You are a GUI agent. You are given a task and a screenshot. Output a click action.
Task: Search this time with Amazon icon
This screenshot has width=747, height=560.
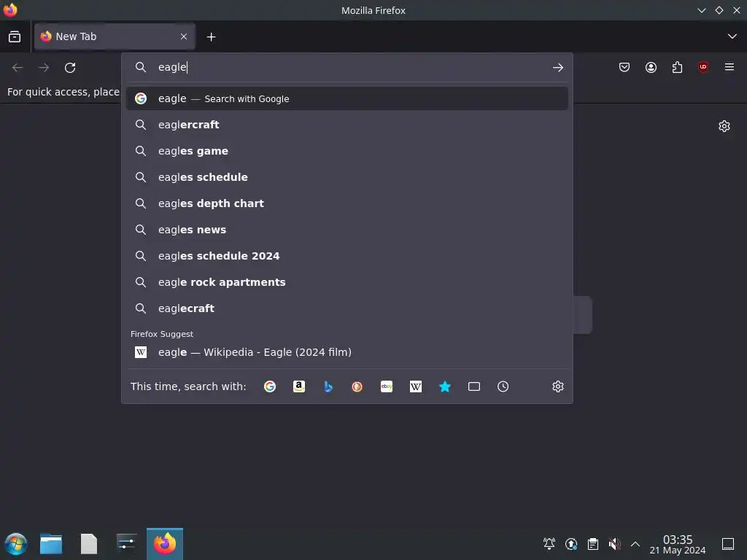[x=298, y=386]
